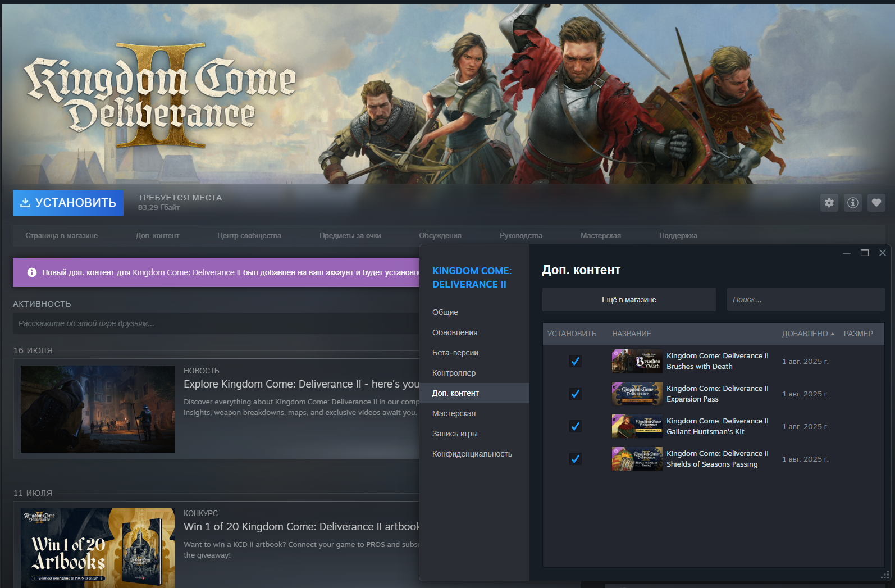This screenshot has width=895, height=588.
Task: Open Общие settings section
Action: (474, 312)
